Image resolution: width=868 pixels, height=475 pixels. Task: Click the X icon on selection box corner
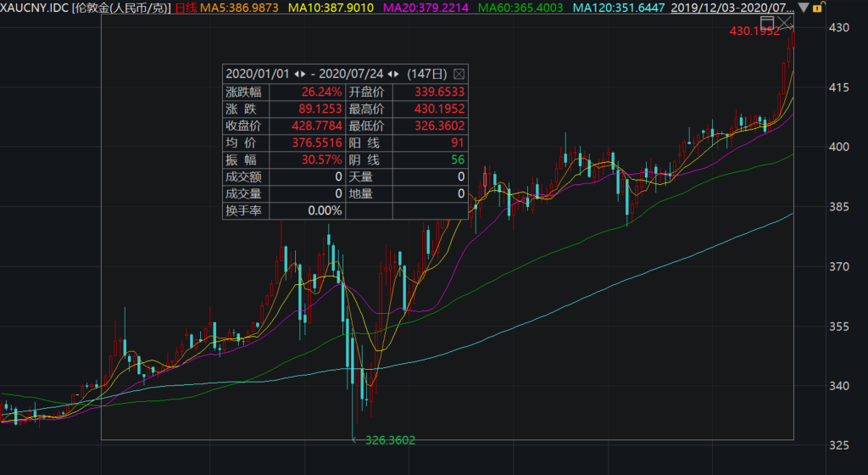pos(786,23)
